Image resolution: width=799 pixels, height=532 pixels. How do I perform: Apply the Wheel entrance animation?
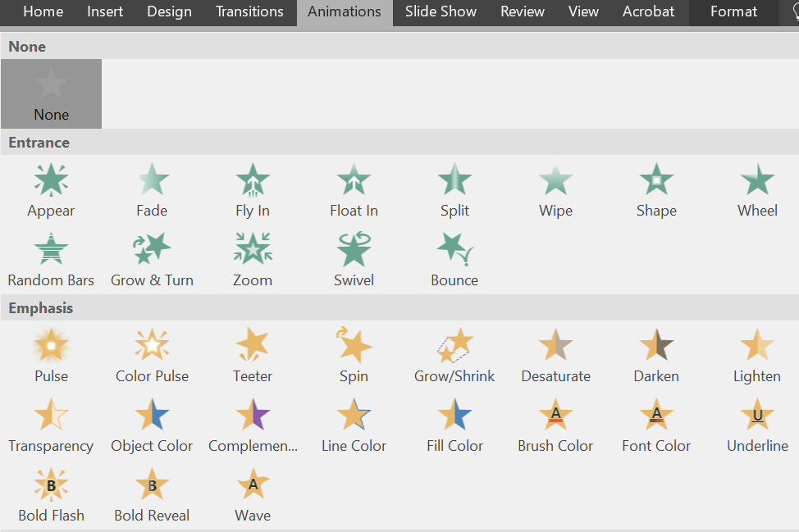(757, 190)
